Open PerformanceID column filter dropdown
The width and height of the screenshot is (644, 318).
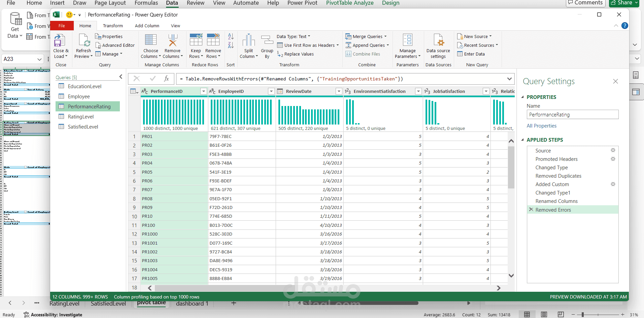203,91
